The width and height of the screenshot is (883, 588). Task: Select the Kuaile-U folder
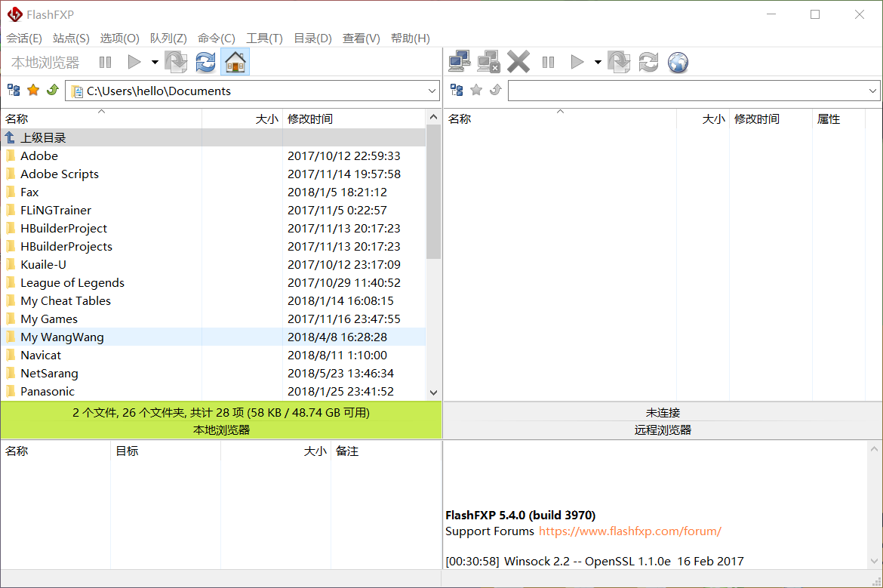(213, 264)
